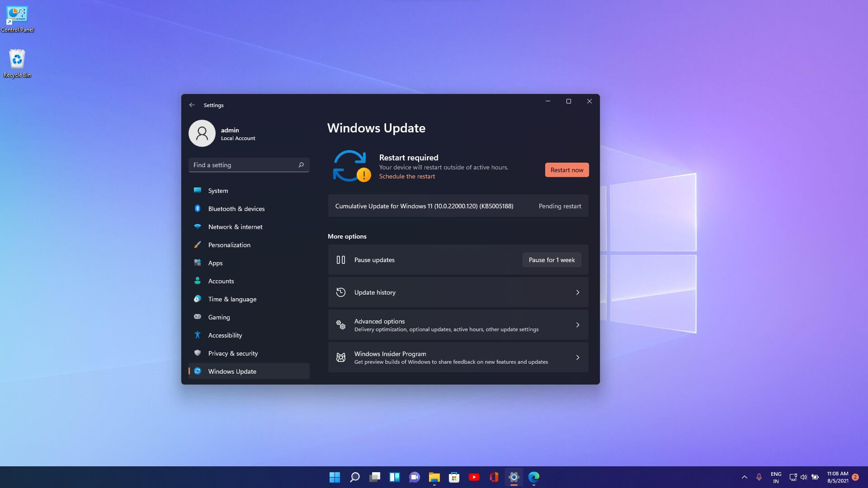Click Restart now to apply update

tap(566, 170)
